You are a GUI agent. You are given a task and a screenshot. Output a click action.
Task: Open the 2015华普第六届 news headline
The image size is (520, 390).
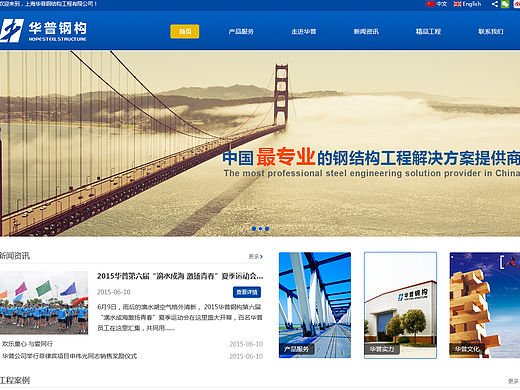tap(180, 276)
